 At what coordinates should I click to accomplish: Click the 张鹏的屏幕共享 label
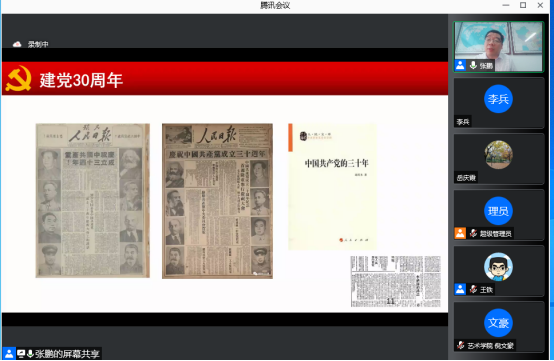pyautogui.click(x=67, y=354)
